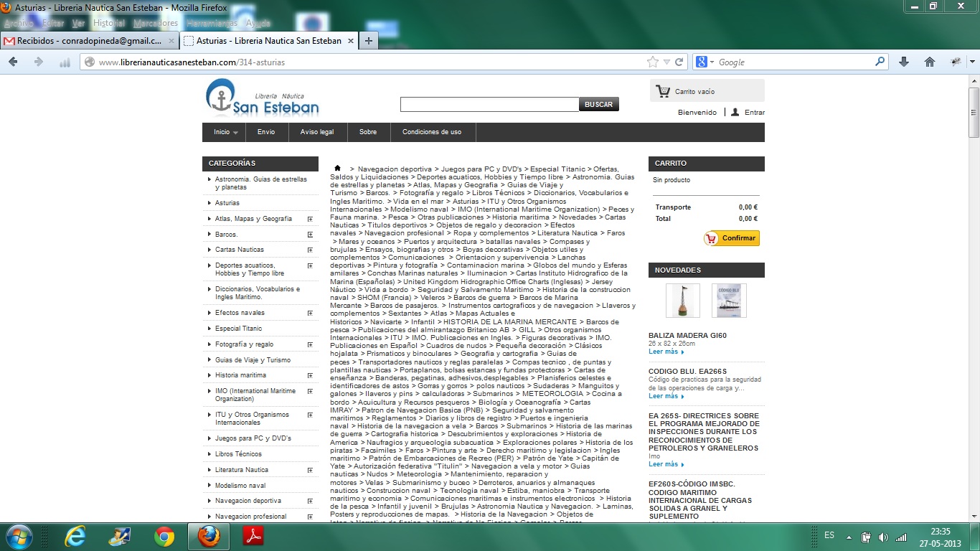Show hidden system tray icons
Screen dimensions: 980x551
tap(849, 537)
